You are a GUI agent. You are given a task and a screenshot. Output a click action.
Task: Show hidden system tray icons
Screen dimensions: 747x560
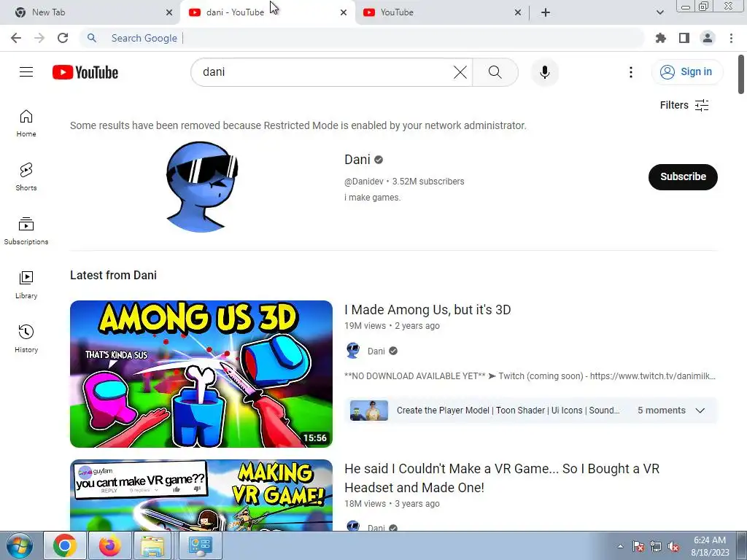click(620, 546)
